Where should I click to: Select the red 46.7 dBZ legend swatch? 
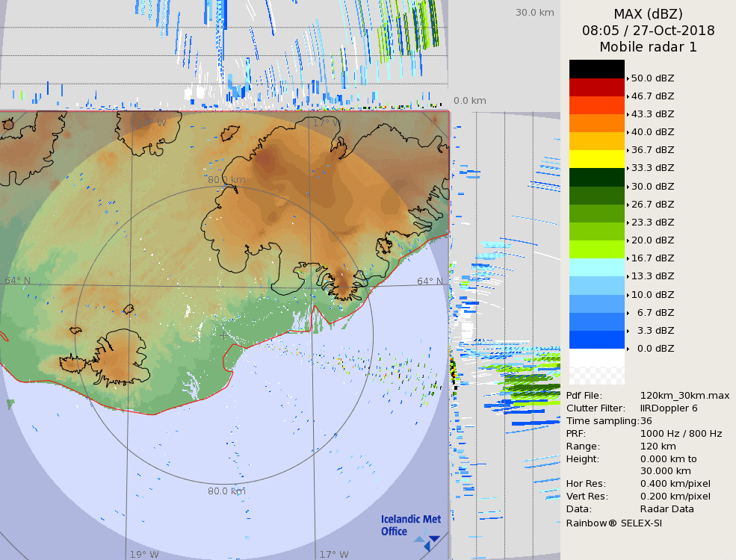[x=596, y=87]
